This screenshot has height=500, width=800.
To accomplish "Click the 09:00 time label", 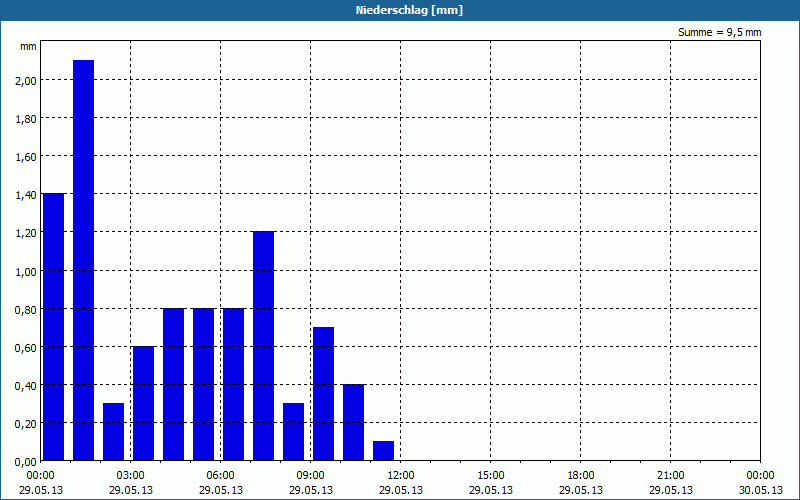I will 311,476.
